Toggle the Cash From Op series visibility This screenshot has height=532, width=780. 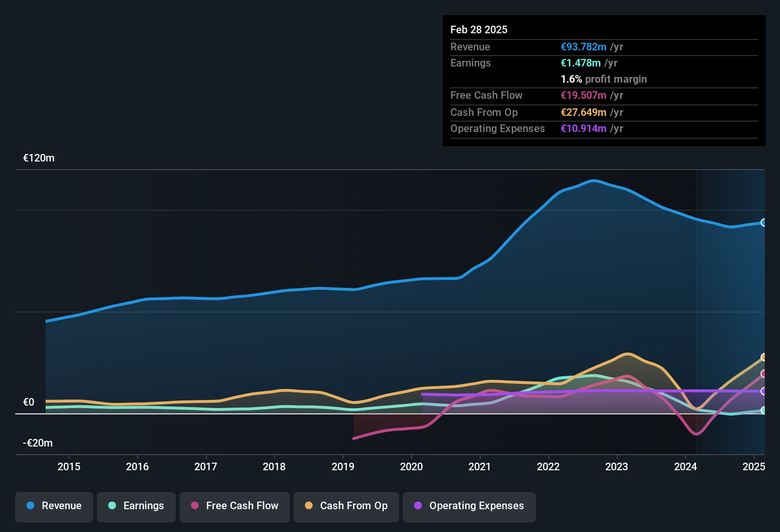(346, 506)
